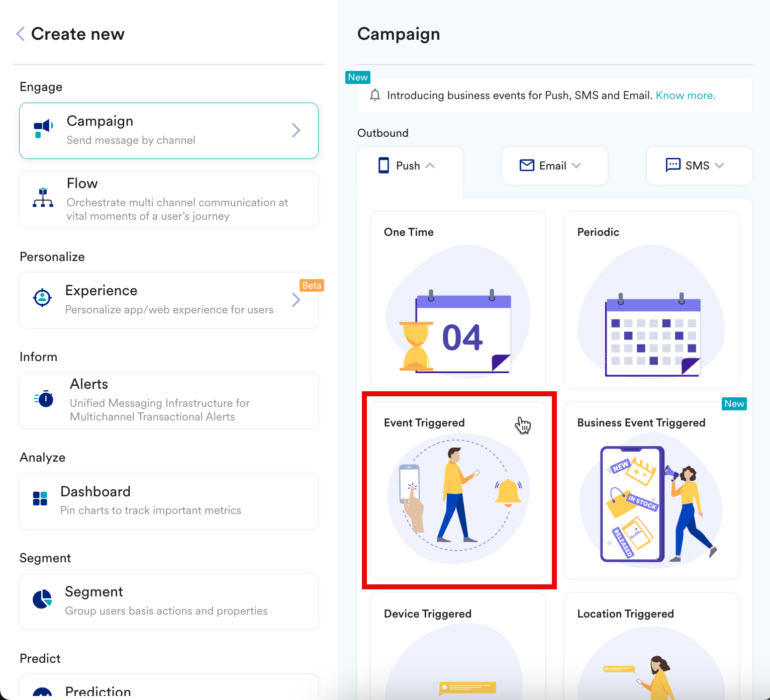Select the Device Triggered campaign card
The image size is (770, 700).
click(458, 646)
